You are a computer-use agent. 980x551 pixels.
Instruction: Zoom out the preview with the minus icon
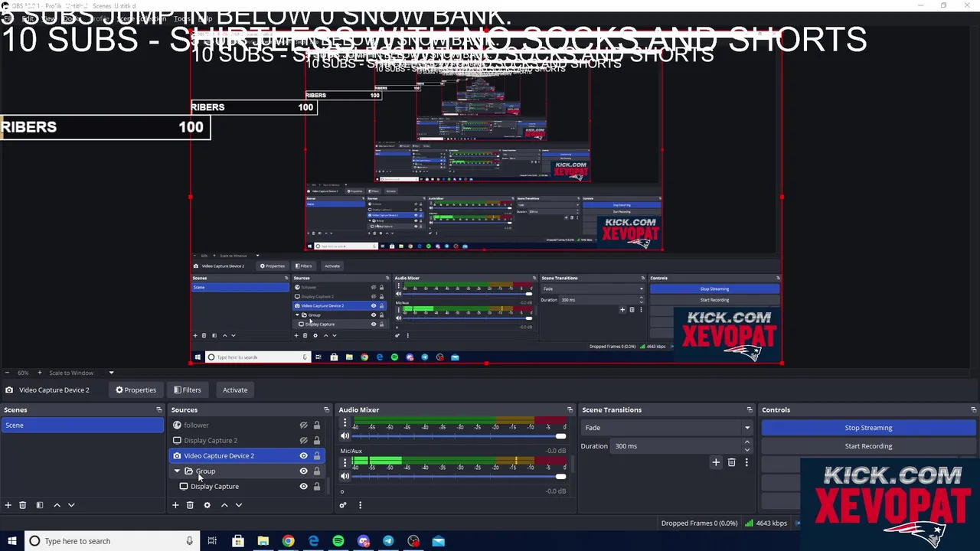click(6, 373)
